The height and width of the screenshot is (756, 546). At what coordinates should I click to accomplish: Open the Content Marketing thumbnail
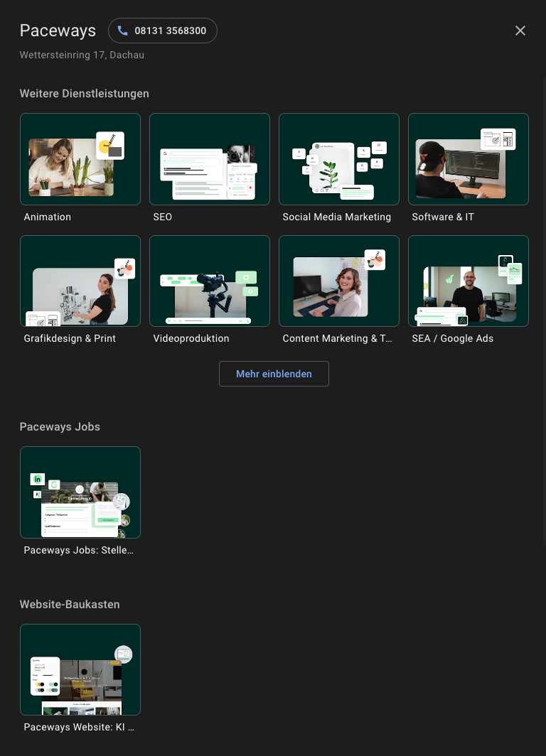tap(339, 281)
